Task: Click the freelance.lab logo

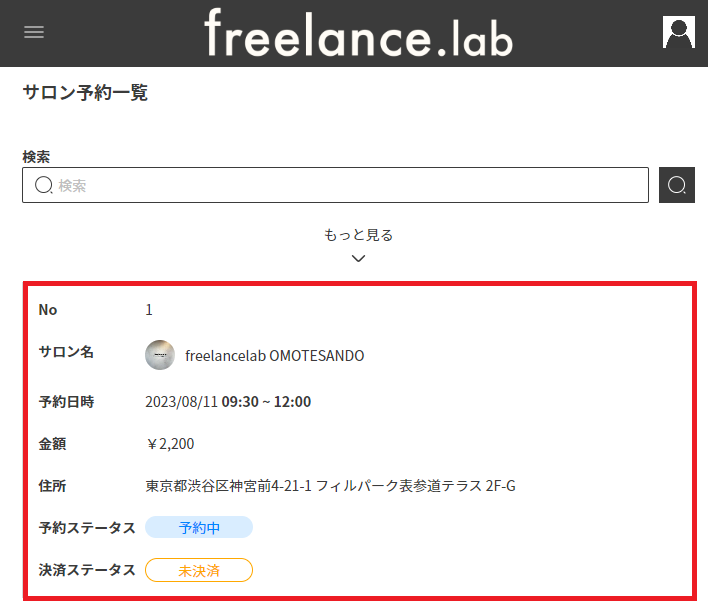Action: pos(358,34)
